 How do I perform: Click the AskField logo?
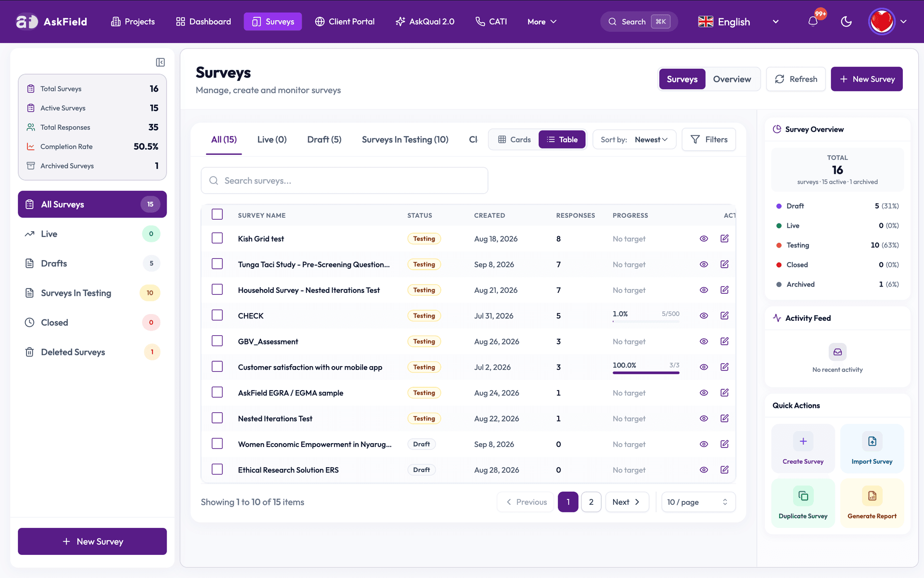51,22
